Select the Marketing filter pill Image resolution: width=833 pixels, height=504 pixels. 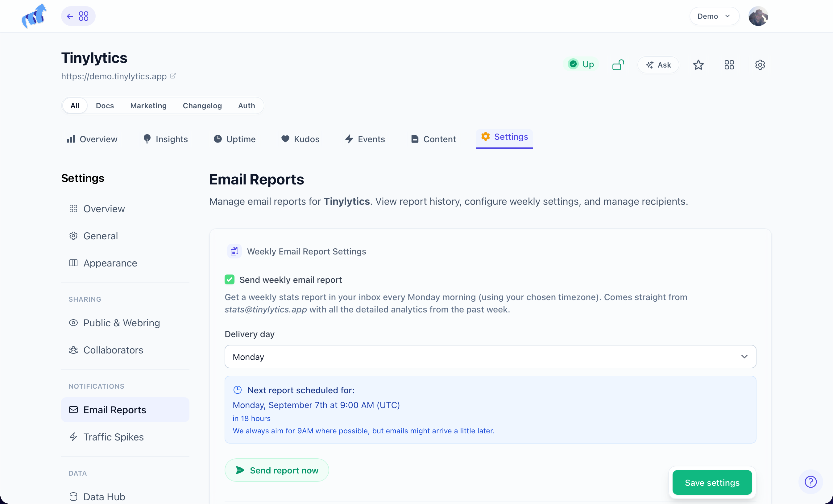click(x=148, y=106)
